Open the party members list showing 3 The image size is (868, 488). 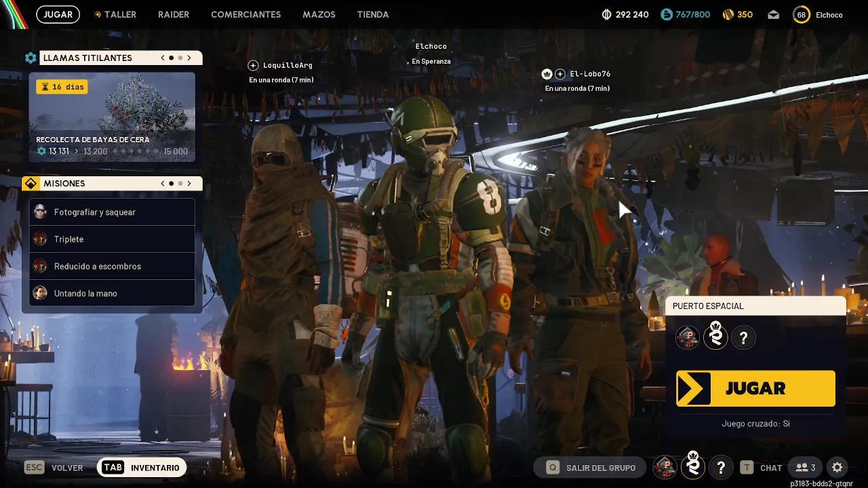click(805, 468)
